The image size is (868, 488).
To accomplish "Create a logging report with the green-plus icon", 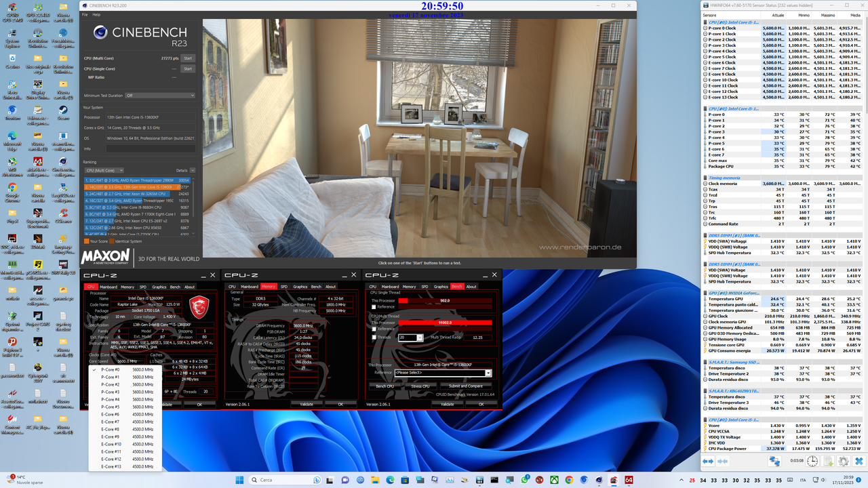I will pyautogui.click(x=829, y=461).
